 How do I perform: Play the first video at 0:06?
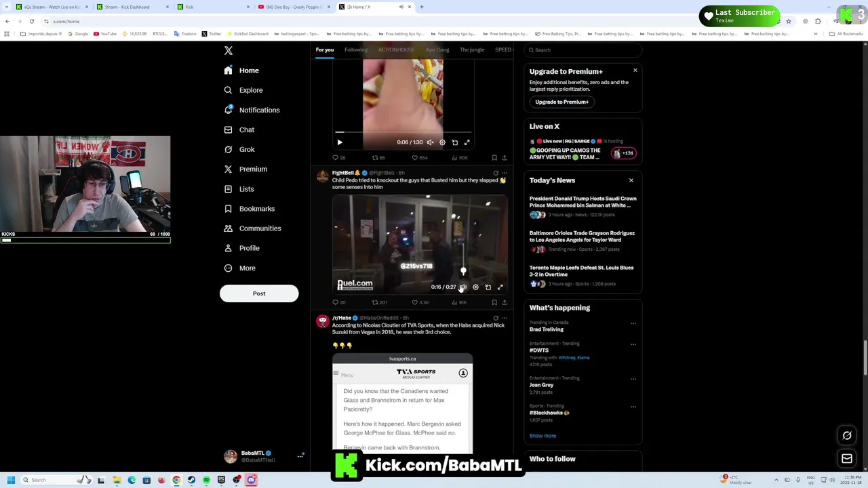[340, 142]
